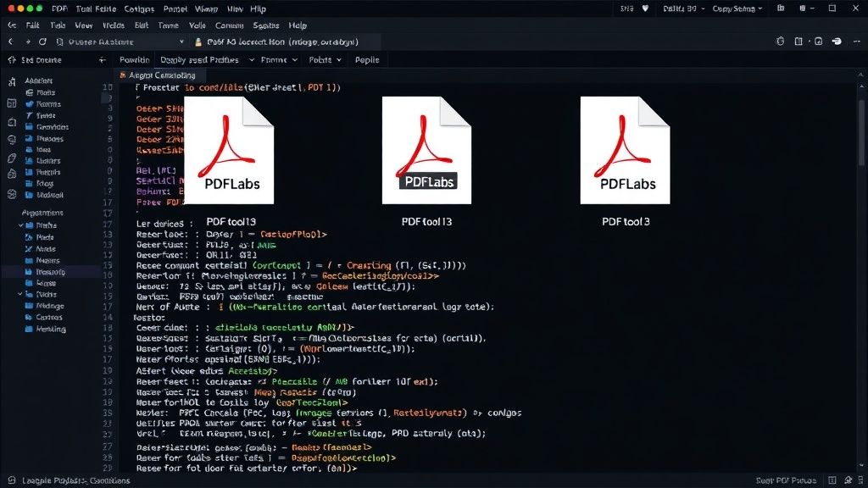Open the address combo box dropdown chevron
The height and width of the screenshot is (488, 868).
[181, 42]
